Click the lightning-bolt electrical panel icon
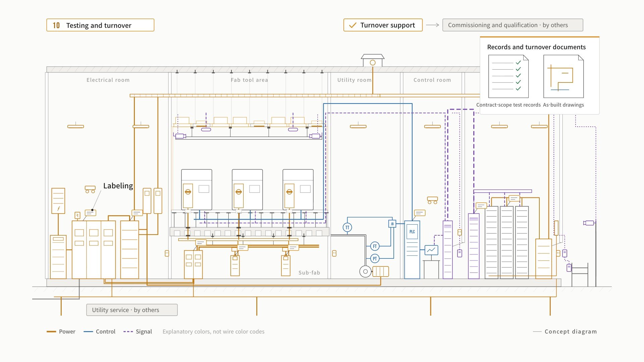Viewport: 644px width, 362px height. point(58,201)
